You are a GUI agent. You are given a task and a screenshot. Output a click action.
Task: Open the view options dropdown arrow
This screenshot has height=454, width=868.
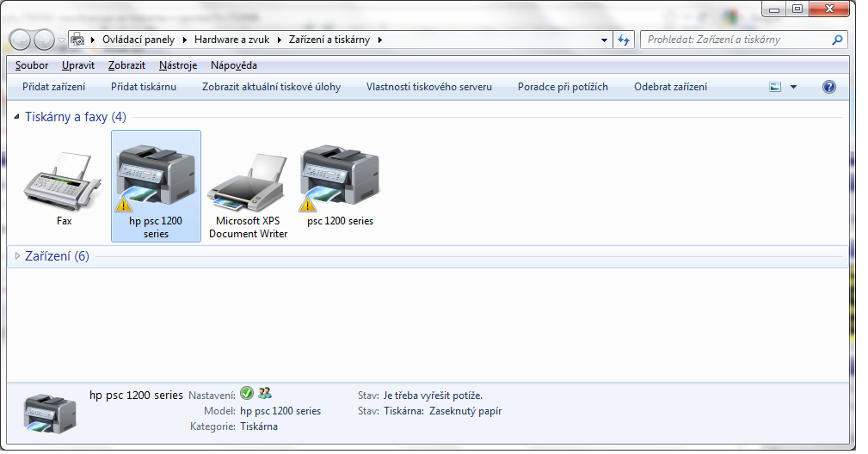click(x=793, y=87)
